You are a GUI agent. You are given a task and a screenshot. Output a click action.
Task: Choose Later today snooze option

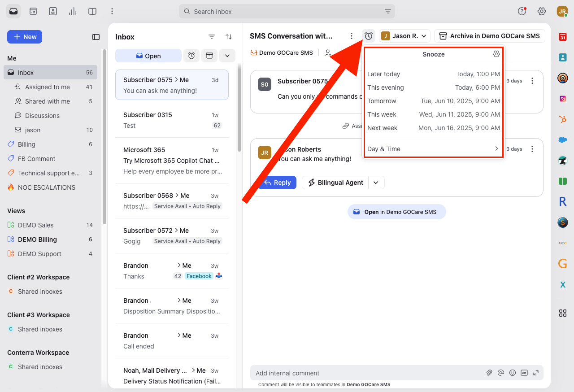(434, 74)
